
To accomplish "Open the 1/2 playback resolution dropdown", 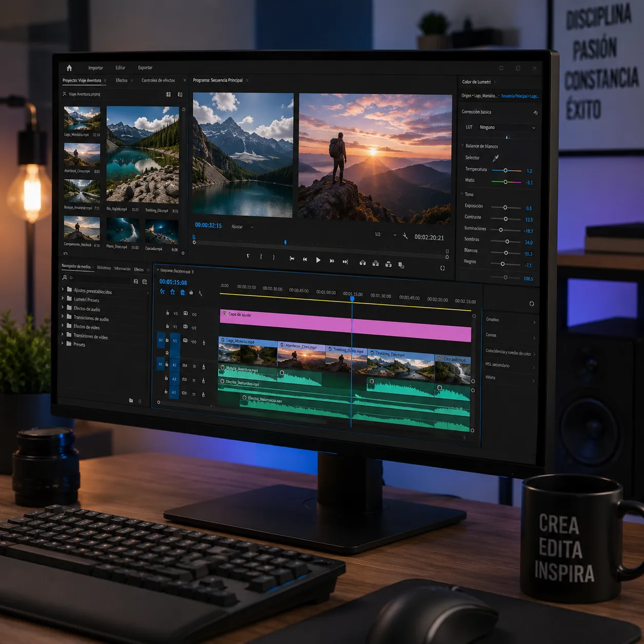I will pyautogui.click(x=385, y=235).
